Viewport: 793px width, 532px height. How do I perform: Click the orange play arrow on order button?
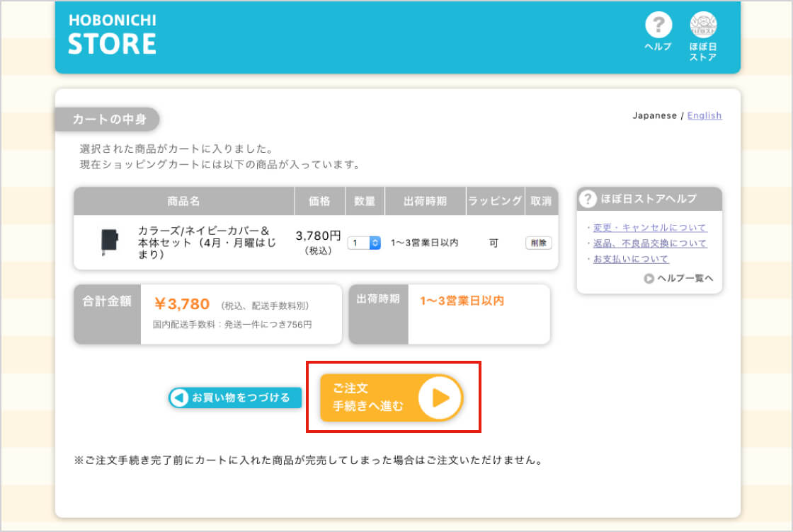pos(440,398)
